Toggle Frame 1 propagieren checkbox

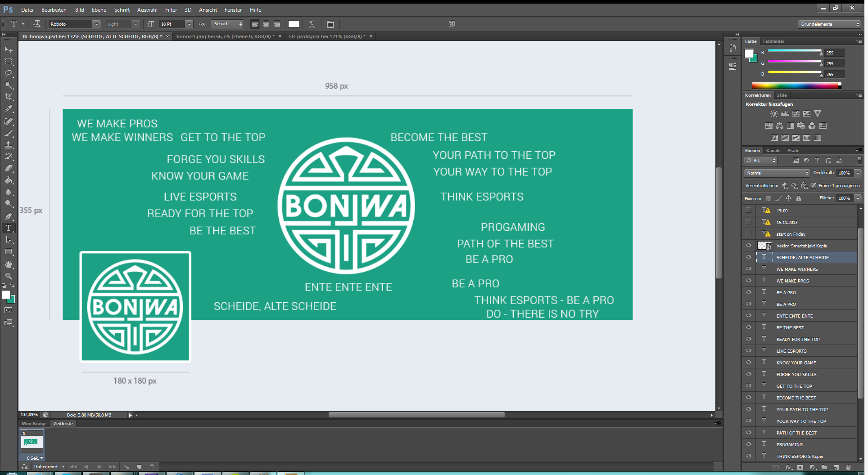(x=814, y=186)
